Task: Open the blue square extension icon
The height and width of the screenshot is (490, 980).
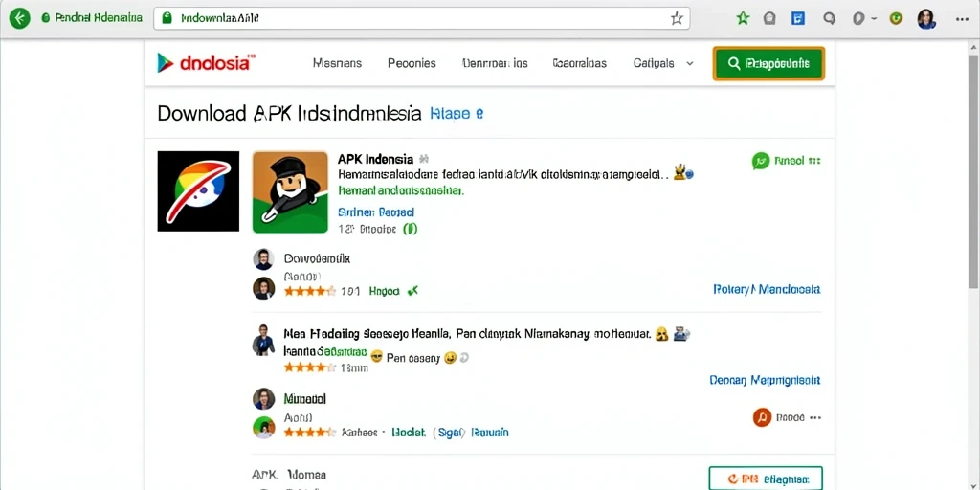Action: (798, 19)
